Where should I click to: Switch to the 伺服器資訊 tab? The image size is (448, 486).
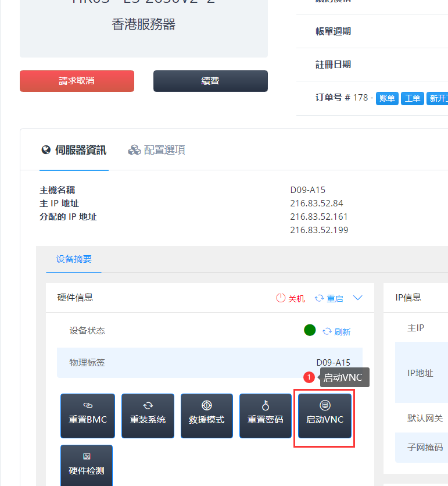point(74,151)
